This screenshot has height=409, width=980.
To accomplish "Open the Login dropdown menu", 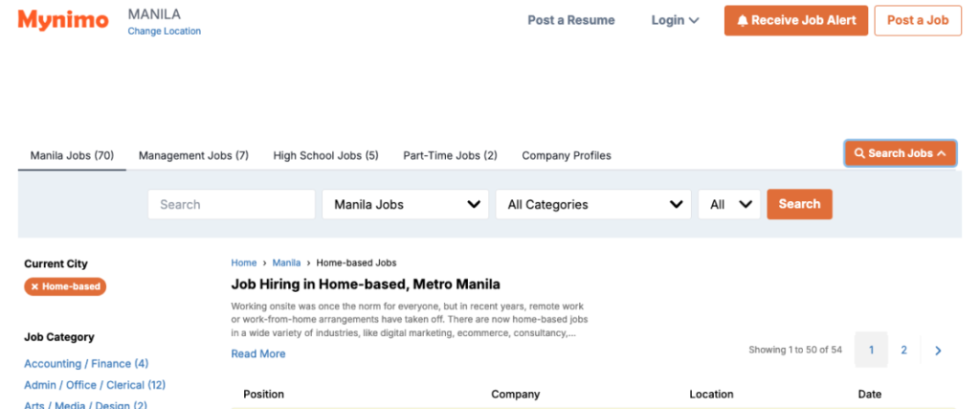I will pyautogui.click(x=675, y=20).
